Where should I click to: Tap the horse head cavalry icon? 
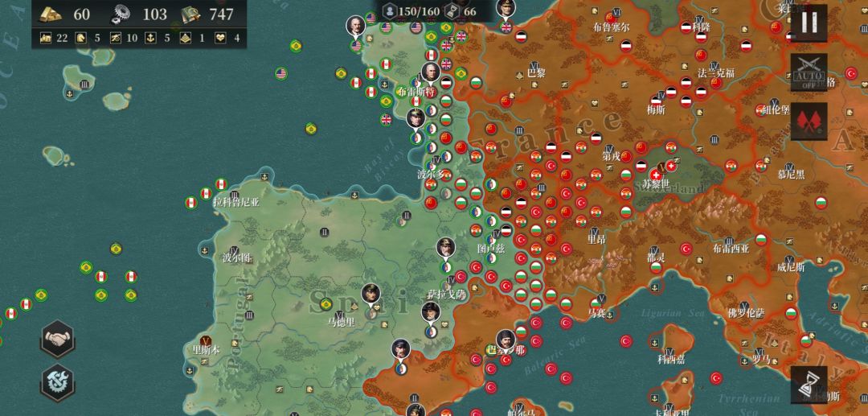point(81,39)
